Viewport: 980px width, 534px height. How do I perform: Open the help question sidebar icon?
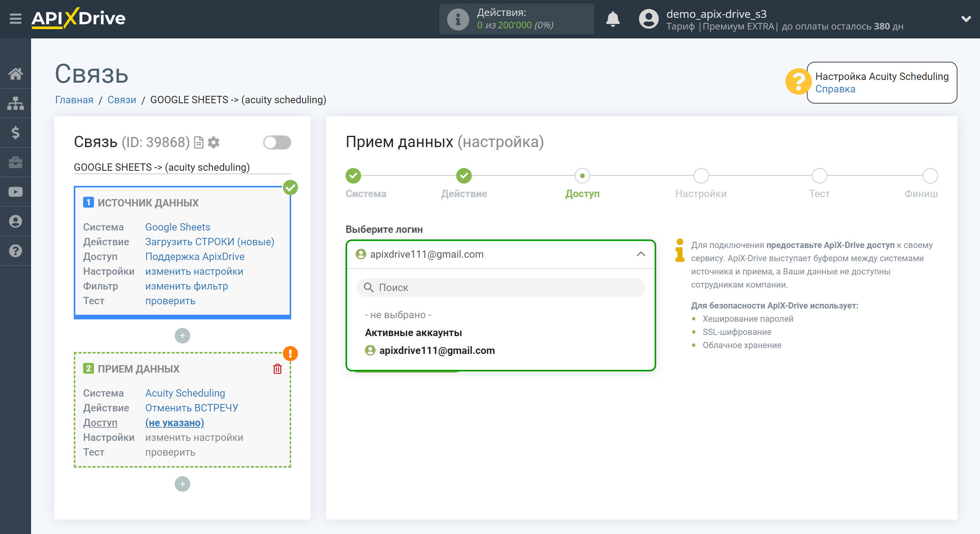tap(16, 251)
